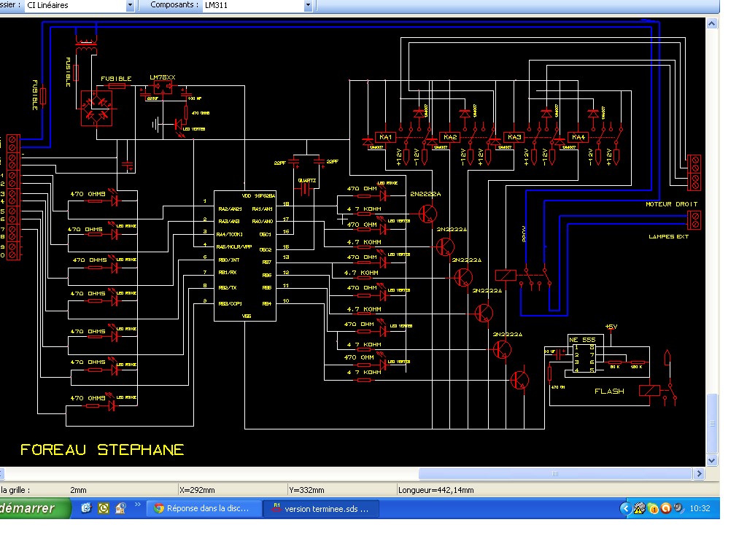Switch to version terminee.sds taskbar window
Viewport: 747px width, 560px height.
[321, 508]
